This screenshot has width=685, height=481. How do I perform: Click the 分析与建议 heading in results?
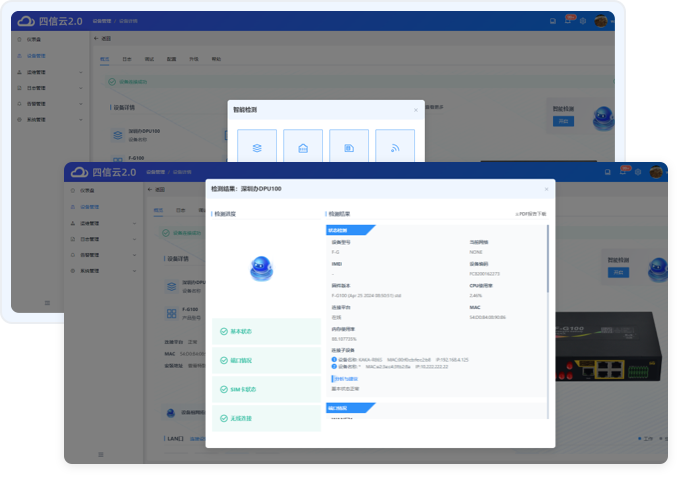(x=346, y=379)
